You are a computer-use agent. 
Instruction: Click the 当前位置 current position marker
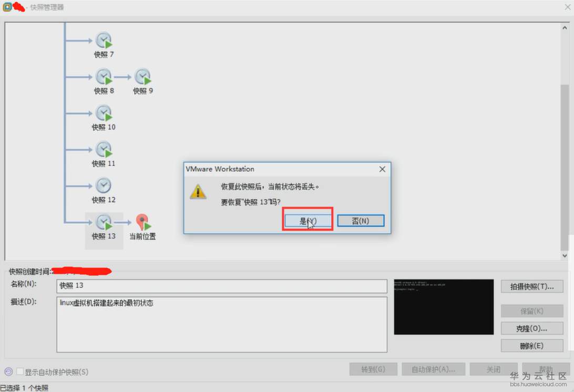tap(143, 222)
